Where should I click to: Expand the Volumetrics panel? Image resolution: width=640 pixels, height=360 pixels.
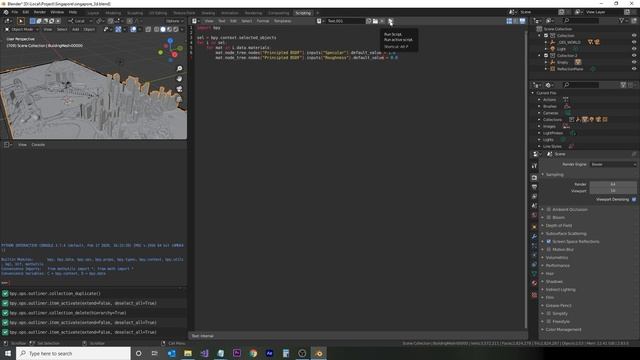(x=557, y=258)
